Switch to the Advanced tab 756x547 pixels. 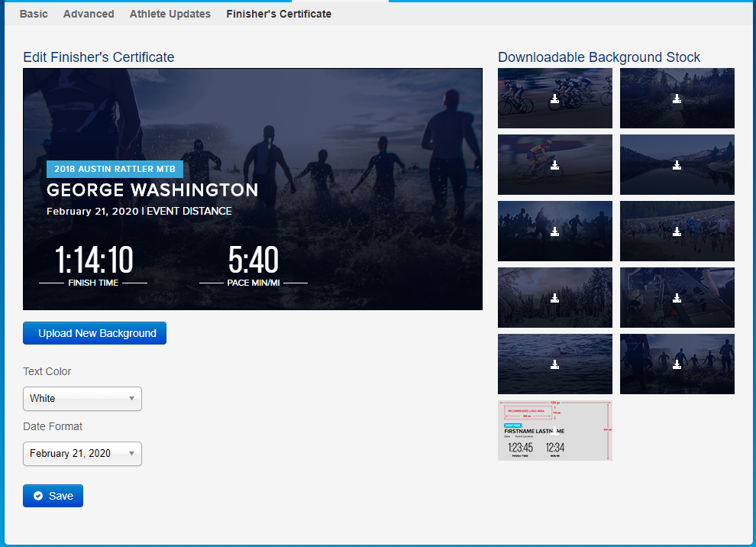click(x=89, y=14)
